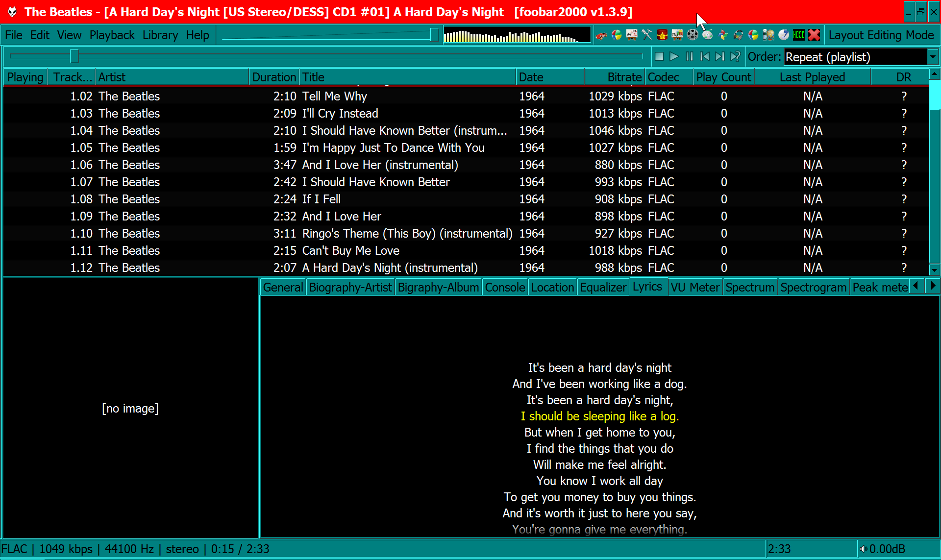Select the track If I Fell
Screen dimensions: 941x560
click(466, 199)
